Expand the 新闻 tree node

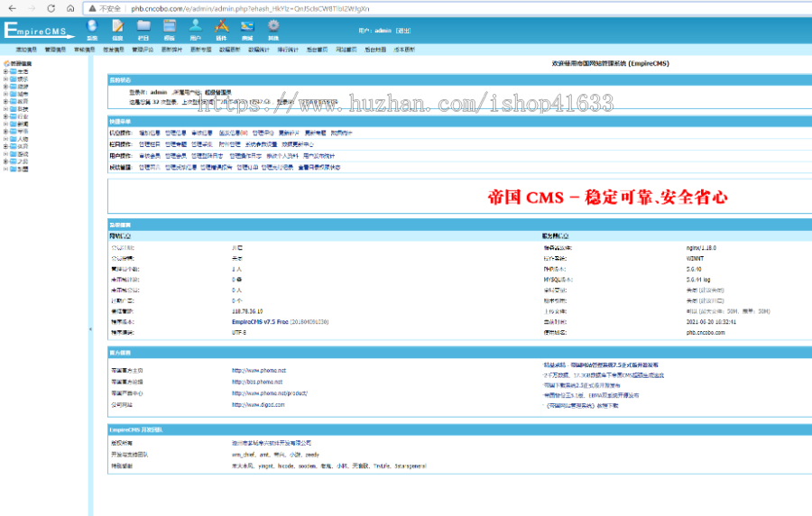(5, 124)
